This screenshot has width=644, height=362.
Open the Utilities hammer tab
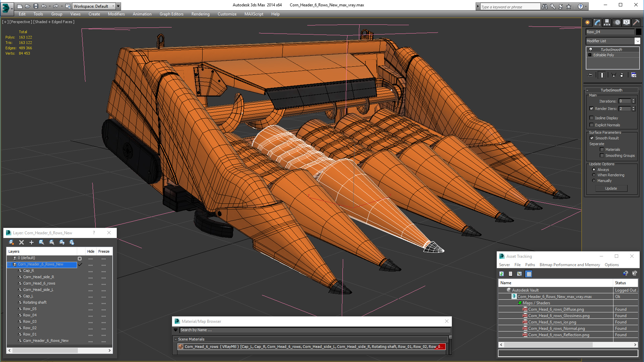coord(636,22)
